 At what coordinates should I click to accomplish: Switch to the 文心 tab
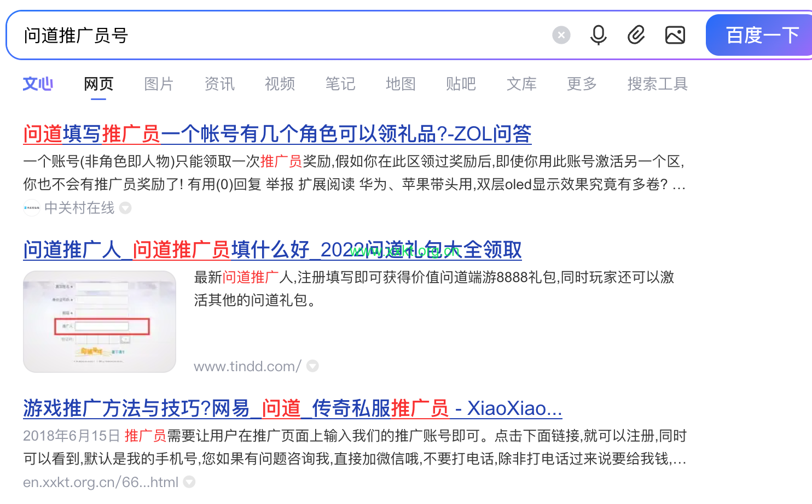pos(38,84)
